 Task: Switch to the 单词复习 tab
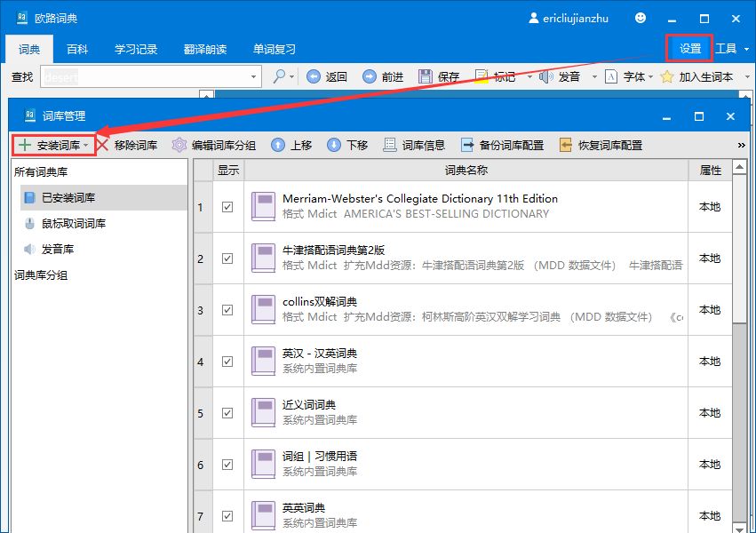pos(275,49)
